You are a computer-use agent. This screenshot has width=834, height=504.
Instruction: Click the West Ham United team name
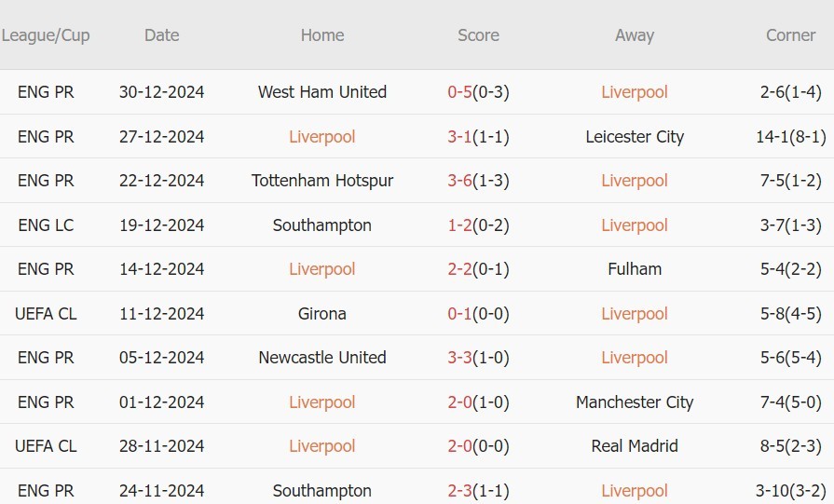tap(322, 92)
